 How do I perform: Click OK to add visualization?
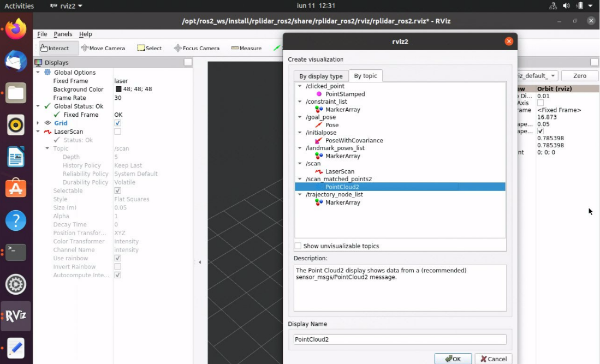click(x=453, y=359)
